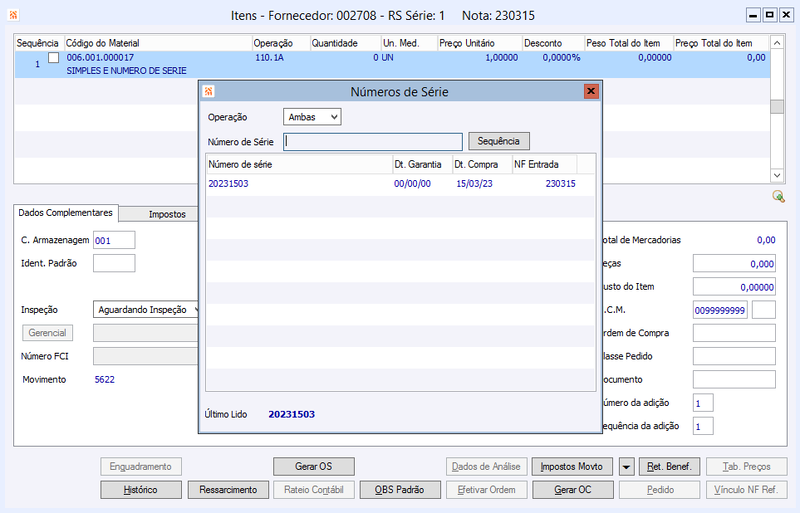Open the Inspeção dropdown Aguardando Inspeção
The image size is (800, 513).
tap(146, 310)
